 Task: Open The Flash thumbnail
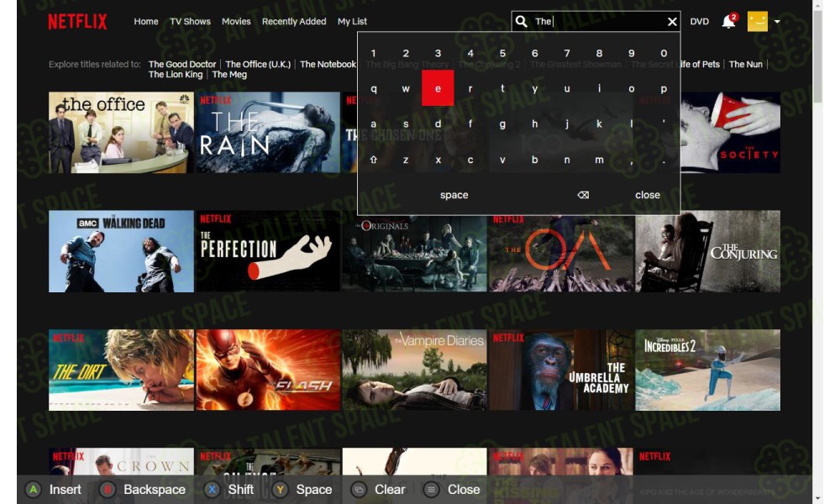(x=268, y=370)
